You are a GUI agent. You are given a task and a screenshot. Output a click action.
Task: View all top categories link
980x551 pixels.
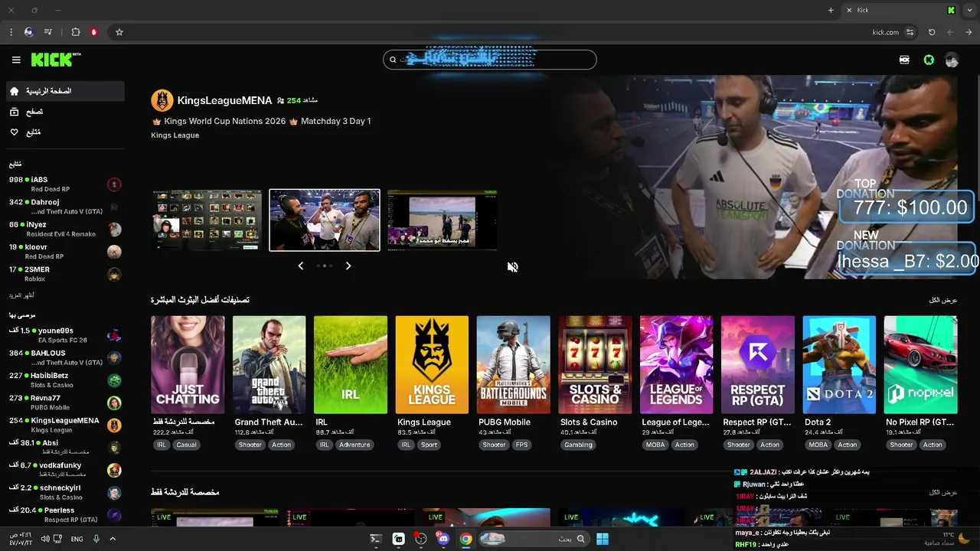[943, 300]
